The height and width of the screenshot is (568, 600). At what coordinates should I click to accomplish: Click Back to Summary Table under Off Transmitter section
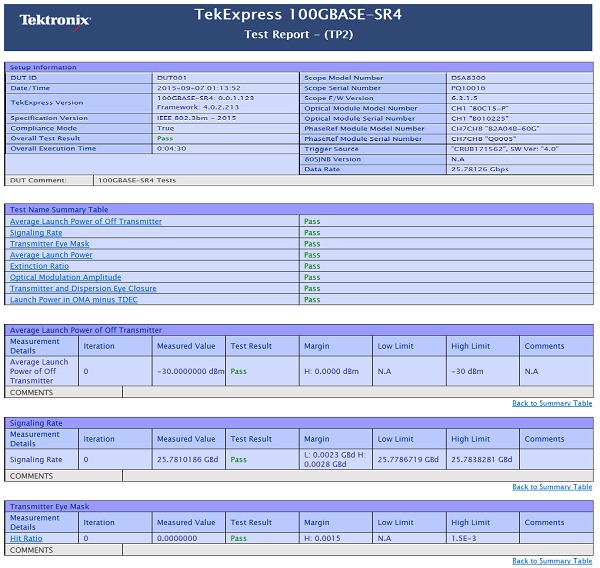pos(552,403)
